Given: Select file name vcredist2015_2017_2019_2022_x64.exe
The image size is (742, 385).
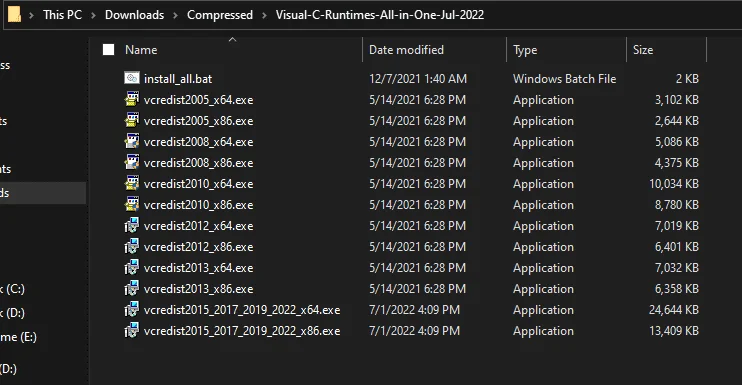Looking at the screenshot, I should coord(242,310).
